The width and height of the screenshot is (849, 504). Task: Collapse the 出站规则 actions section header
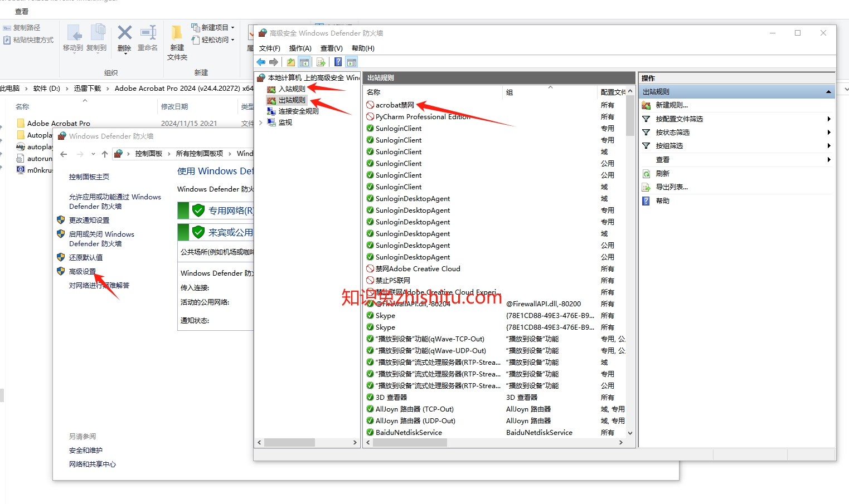pos(828,92)
